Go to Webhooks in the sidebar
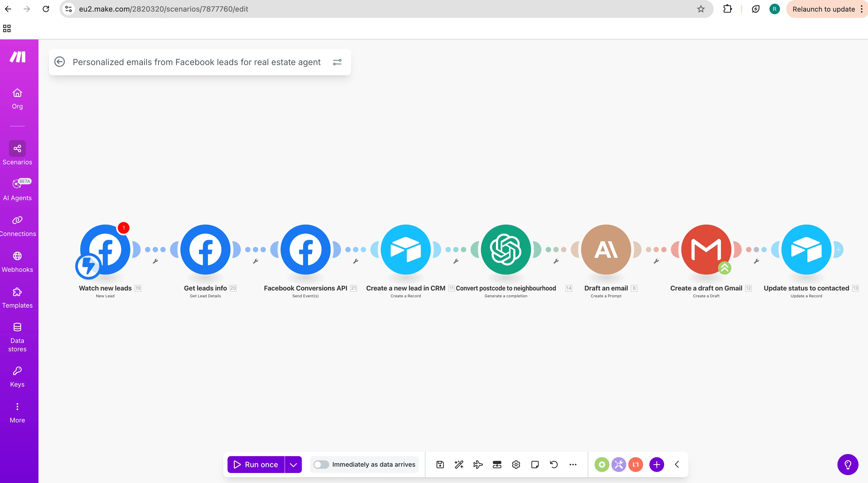Image resolution: width=868 pixels, height=483 pixels. pos(17,262)
